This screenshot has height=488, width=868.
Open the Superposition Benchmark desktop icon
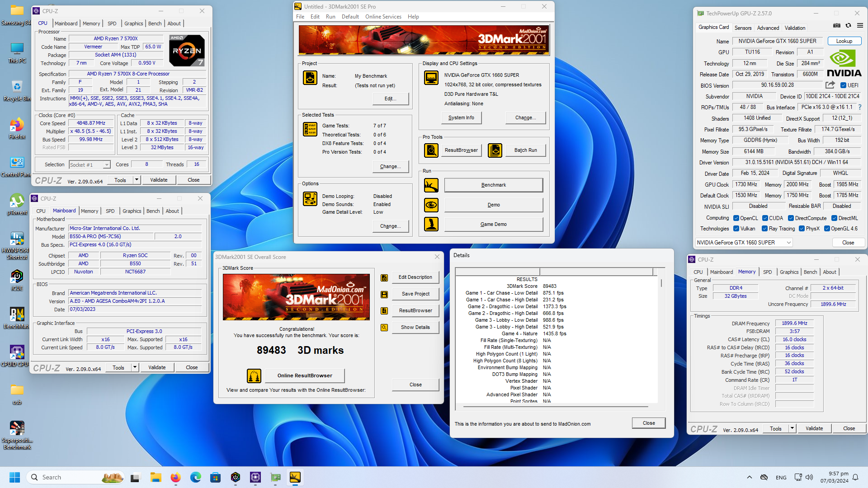(17, 435)
